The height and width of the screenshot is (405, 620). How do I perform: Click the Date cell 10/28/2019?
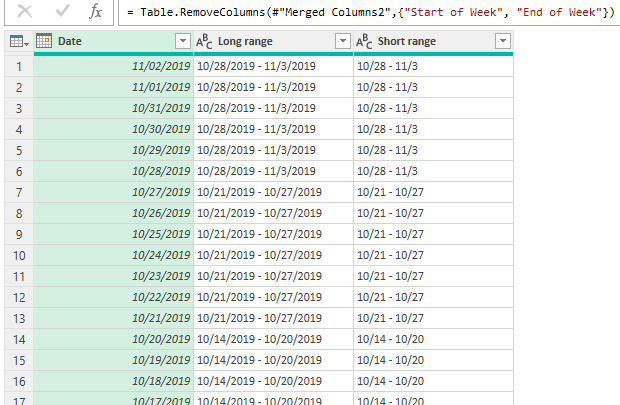pyautogui.click(x=113, y=171)
